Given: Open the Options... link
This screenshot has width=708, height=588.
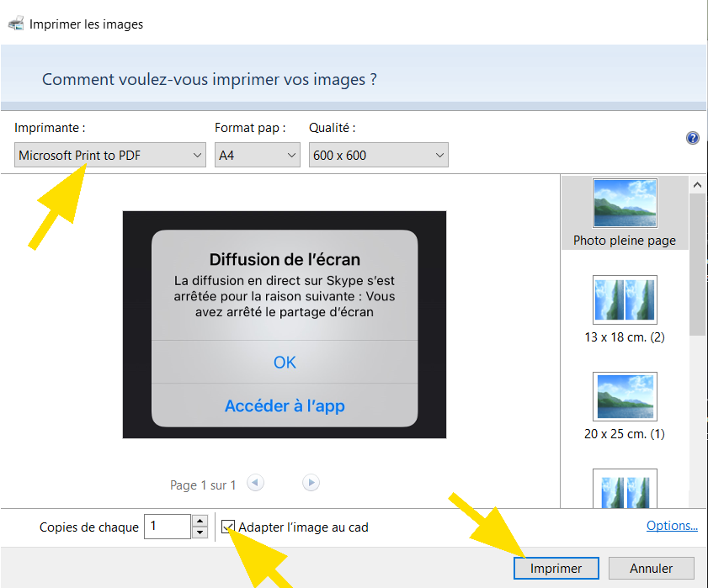Looking at the screenshot, I should click(x=671, y=526).
